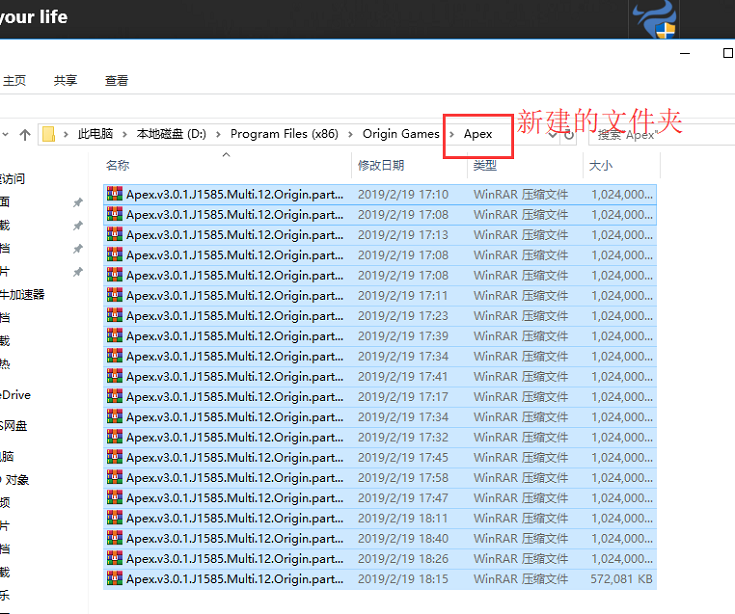Expand the chevron after 本地磁盘 (D:)
The width and height of the screenshot is (735, 614).
pyautogui.click(x=218, y=135)
